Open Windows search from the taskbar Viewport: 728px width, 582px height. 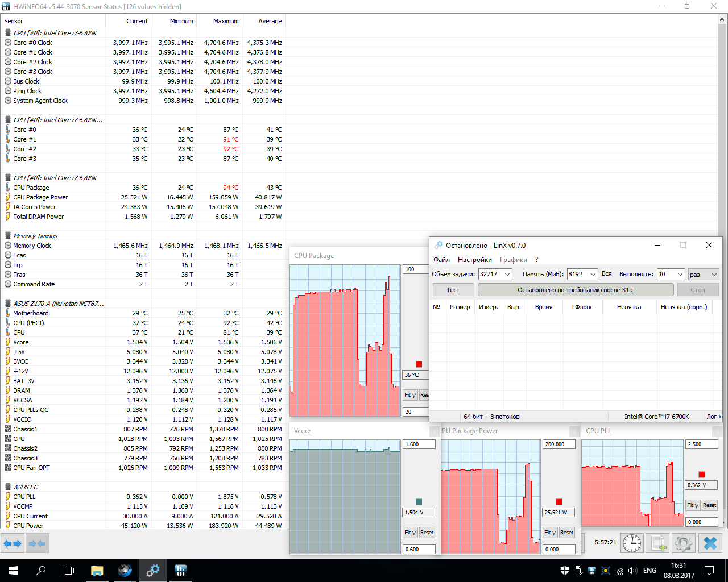(x=41, y=571)
